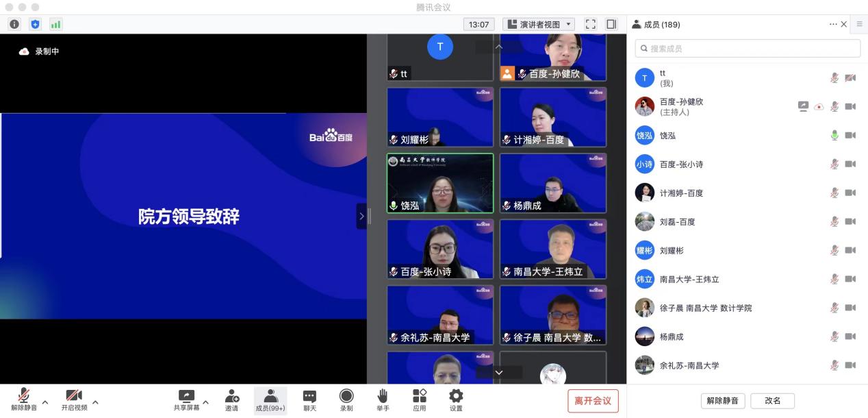Click the 搜索成员 search field
This screenshot has height=418, width=868.
click(747, 49)
